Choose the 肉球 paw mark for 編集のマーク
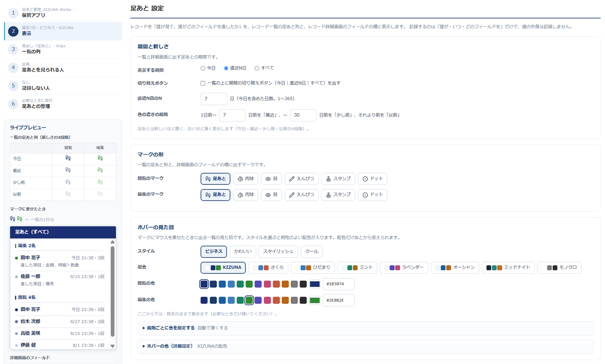This screenshot has width=605, height=364. 245,195
